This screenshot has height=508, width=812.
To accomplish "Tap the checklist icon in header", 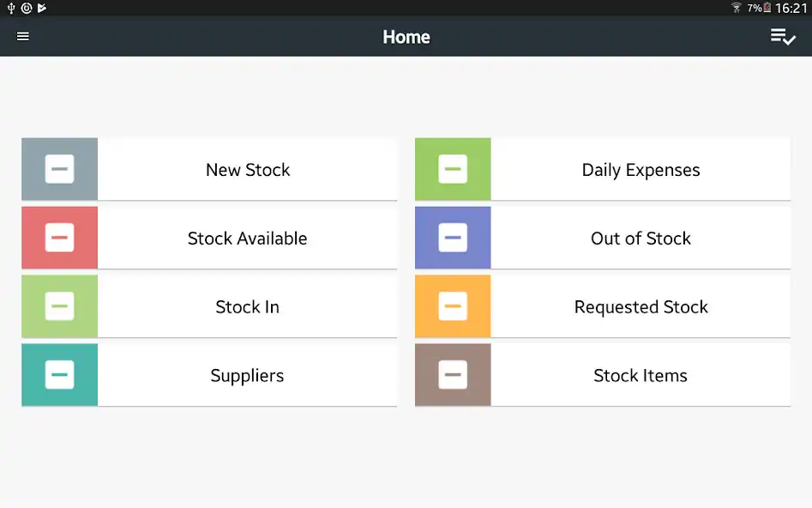I will click(782, 37).
